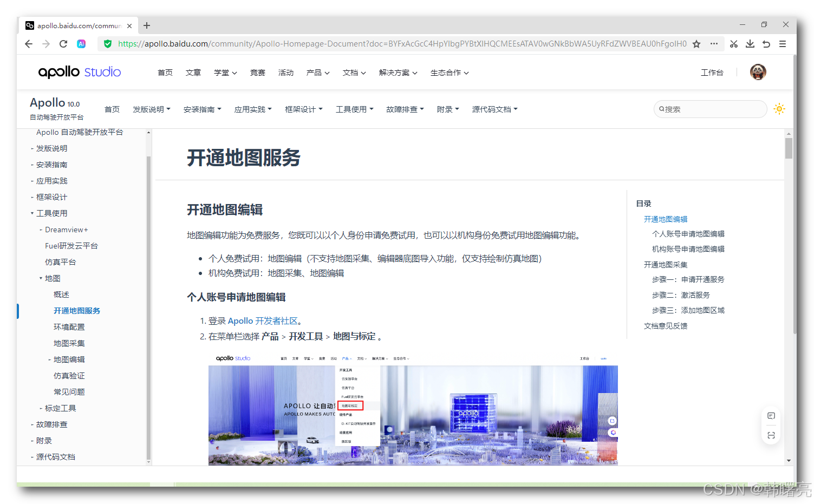Open the browser hamburger menu

[x=783, y=44]
